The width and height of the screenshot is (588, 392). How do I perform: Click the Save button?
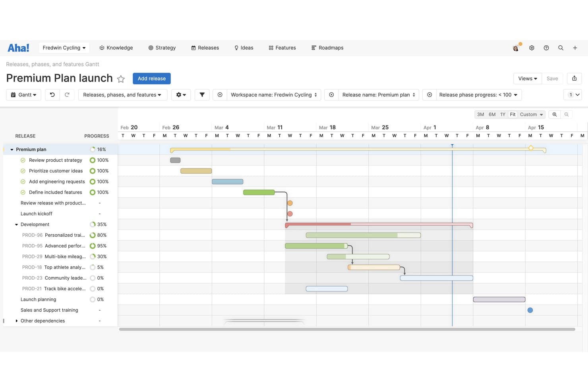(x=552, y=78)
